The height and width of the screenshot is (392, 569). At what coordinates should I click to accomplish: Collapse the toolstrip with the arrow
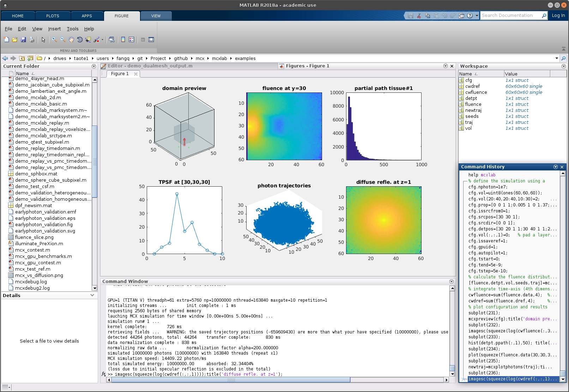tap(563, 49)
